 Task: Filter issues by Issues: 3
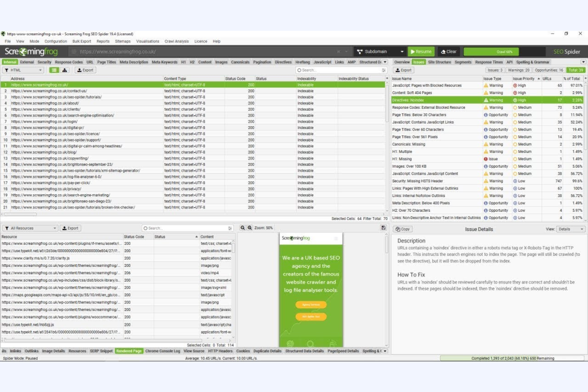click(495, 70)
